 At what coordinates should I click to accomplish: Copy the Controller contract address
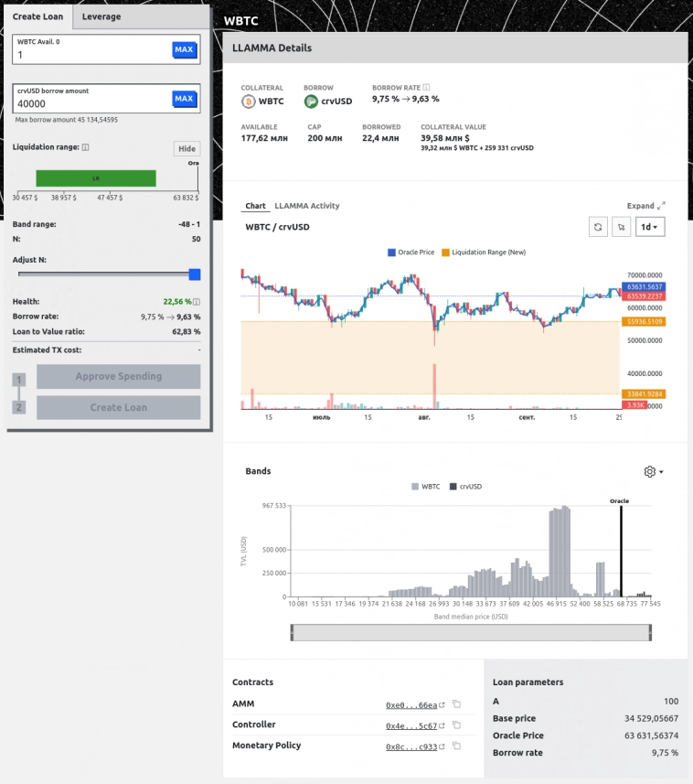tap(456, 725)
